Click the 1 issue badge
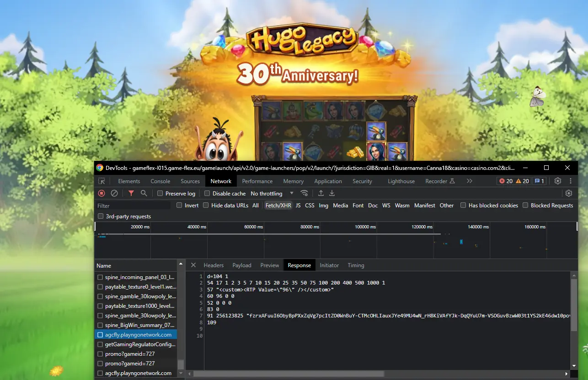Viewport: 588px width, 380px height. click(x=540, y=181)
